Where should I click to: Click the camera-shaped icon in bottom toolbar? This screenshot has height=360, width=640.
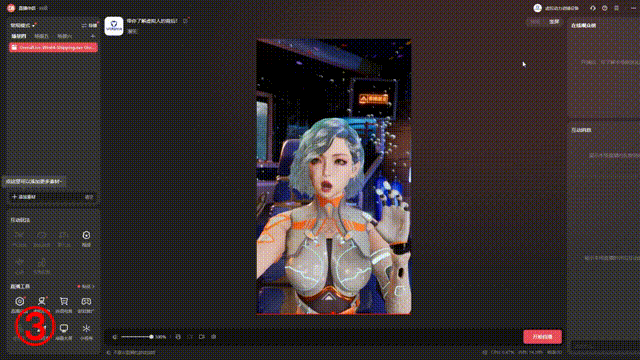202,337
